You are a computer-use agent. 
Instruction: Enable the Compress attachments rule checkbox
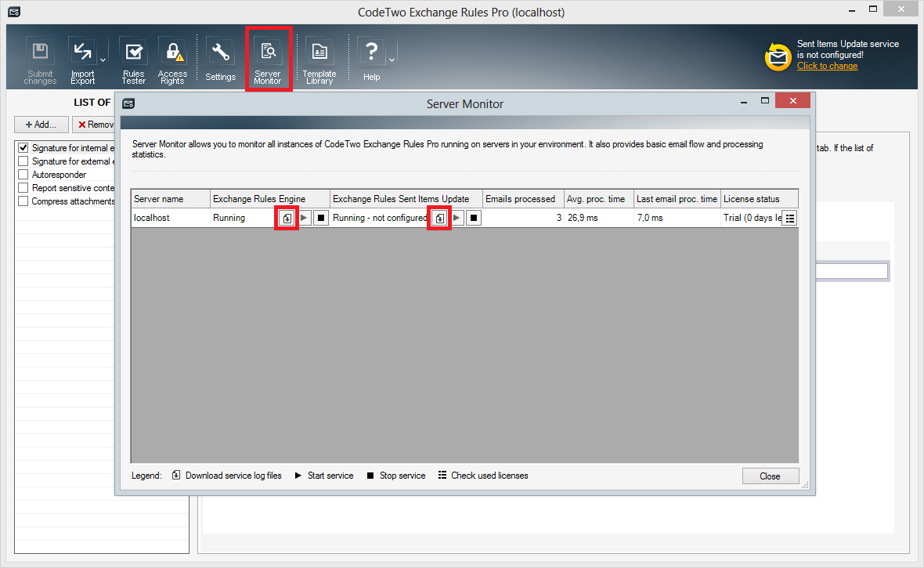[x=23, y=201]
